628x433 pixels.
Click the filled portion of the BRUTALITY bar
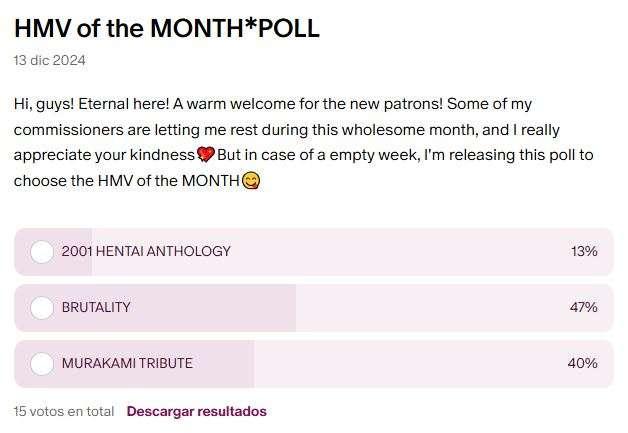155,308
